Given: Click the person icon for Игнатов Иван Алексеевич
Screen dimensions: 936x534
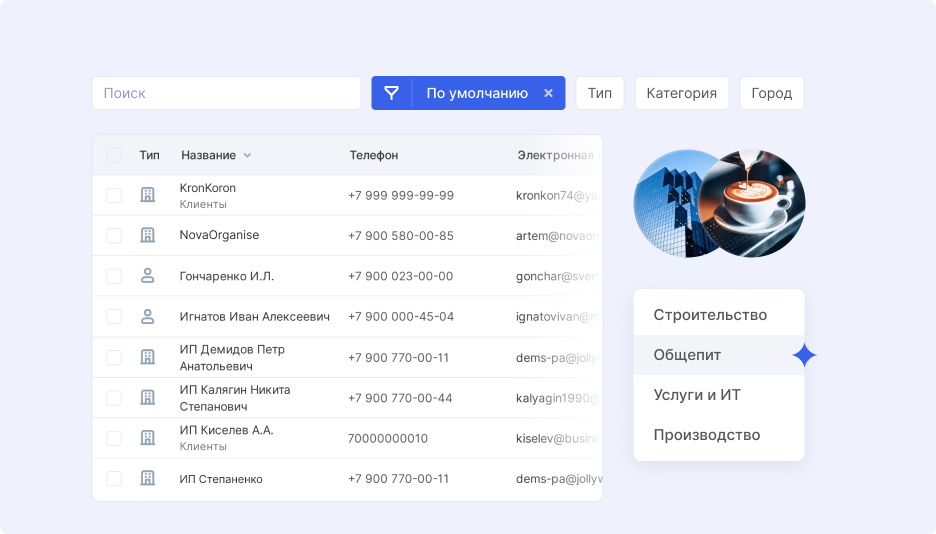Looking at the screenshot, I should (x=148, y=316).
